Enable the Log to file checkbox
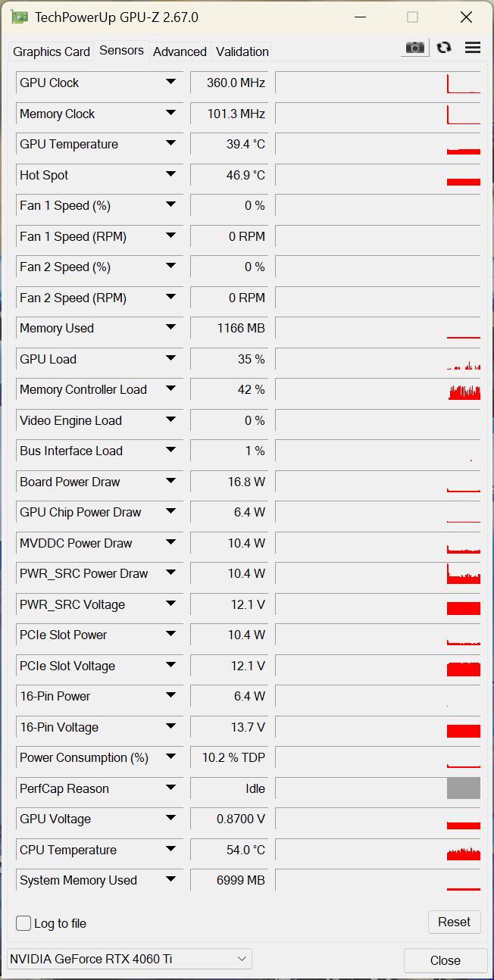The image size is (494, 980). coord(24,923)
